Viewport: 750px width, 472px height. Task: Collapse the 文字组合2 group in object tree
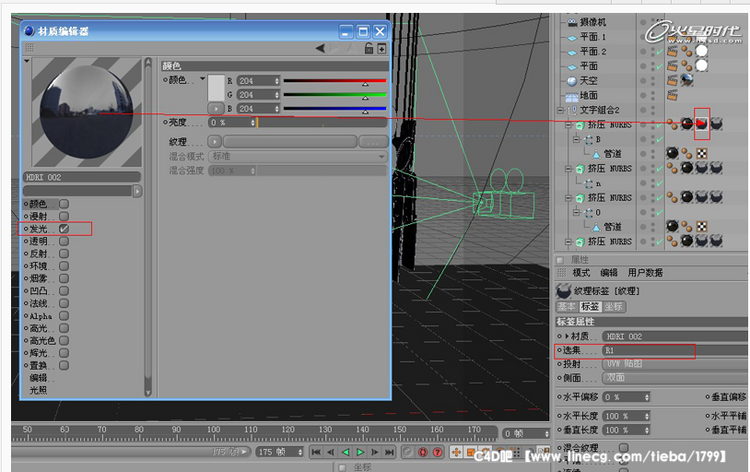(561, 110)
